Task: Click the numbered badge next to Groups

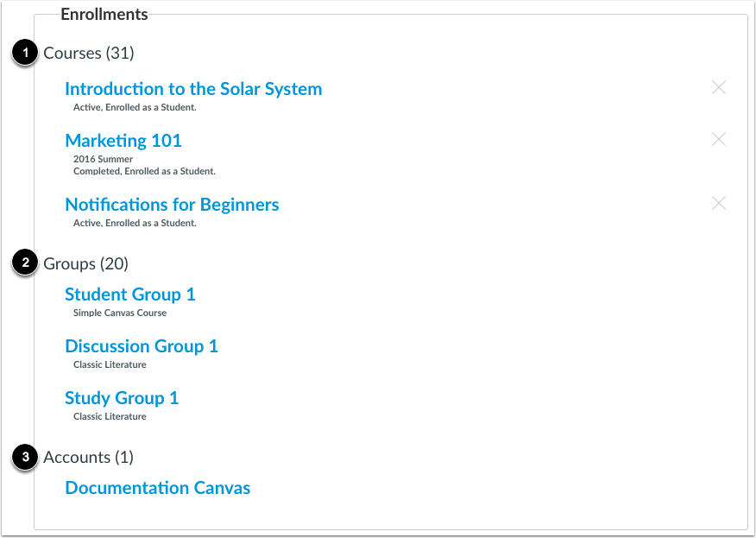Action: [25, 263]
